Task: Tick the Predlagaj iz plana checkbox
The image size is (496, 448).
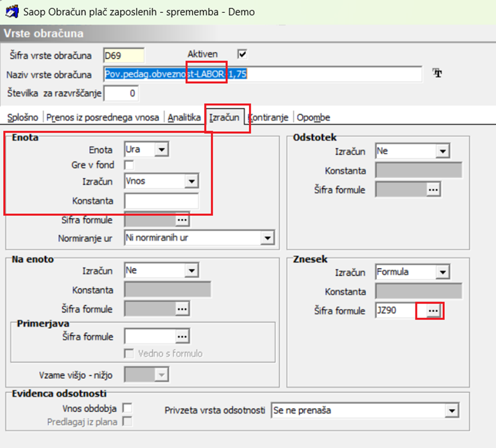Action: [x=127, y=421]
